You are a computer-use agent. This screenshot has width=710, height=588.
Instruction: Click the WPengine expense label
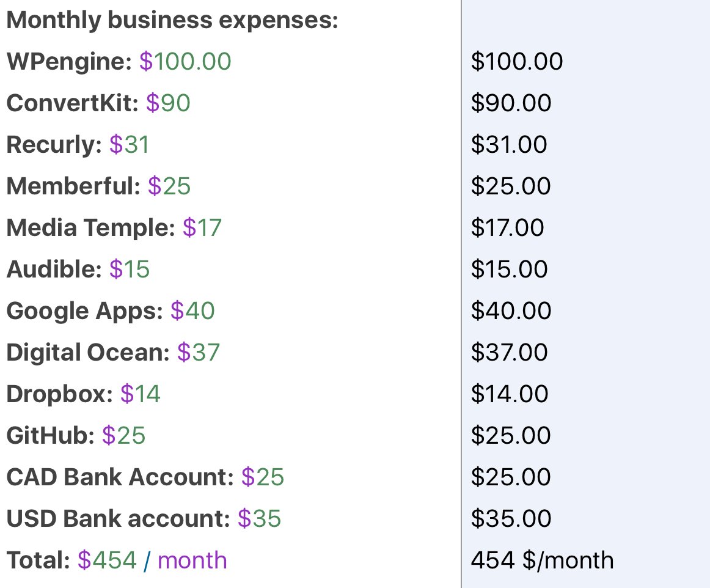coord(68,62)
